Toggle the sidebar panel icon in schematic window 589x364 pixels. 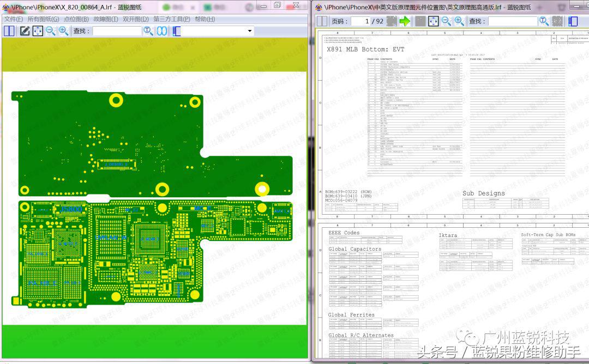[573, 21]
